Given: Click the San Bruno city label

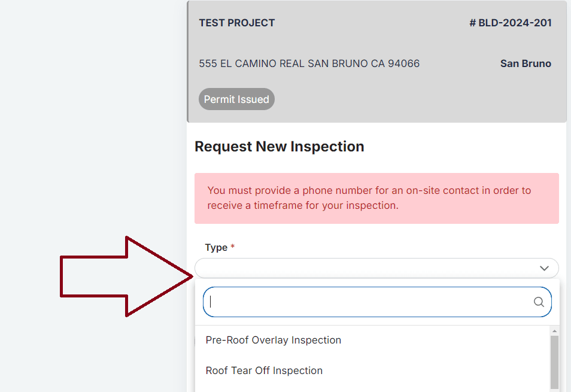Looking at the screenshot, I should (526, 63).
